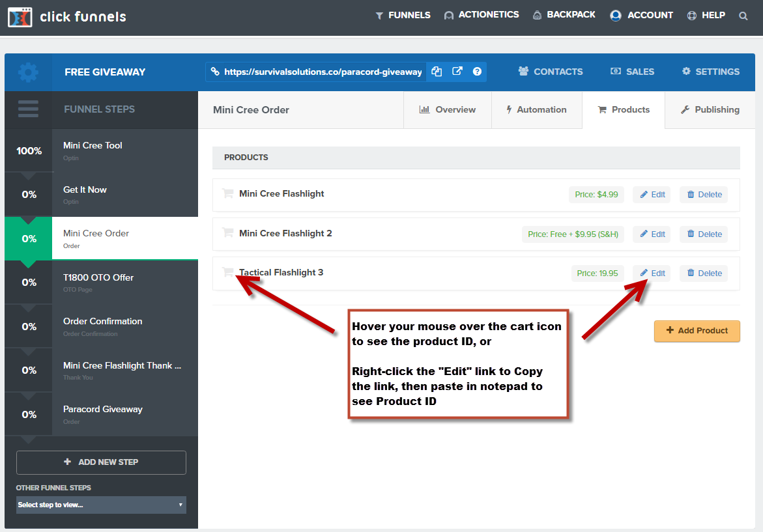763x532 pixels.
Task: Open the search magnifier icon in top nav
Action: [x=743, y=16]
